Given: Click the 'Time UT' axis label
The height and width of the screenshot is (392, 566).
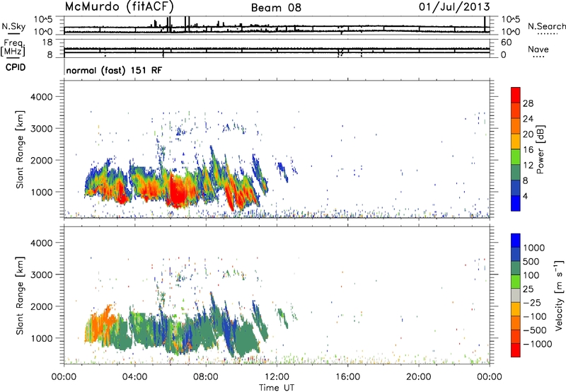Looking at the screenshot, I should [277, 388].
